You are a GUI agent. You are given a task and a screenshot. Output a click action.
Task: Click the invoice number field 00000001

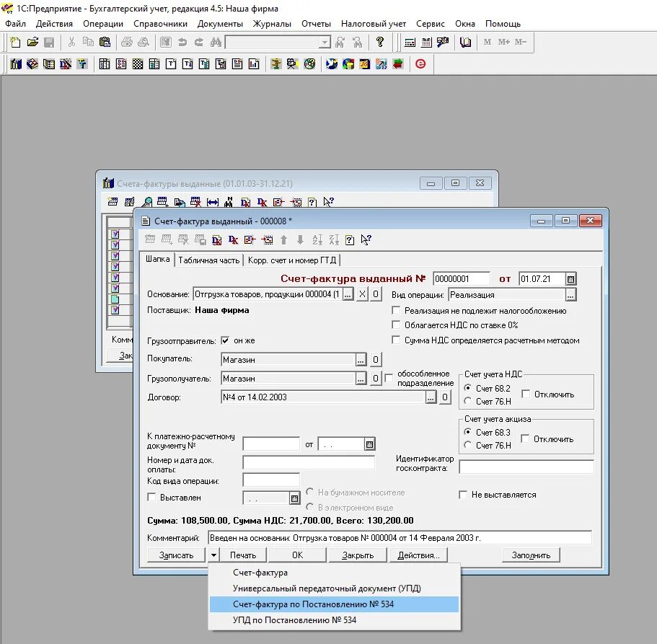tap(462, 279)
